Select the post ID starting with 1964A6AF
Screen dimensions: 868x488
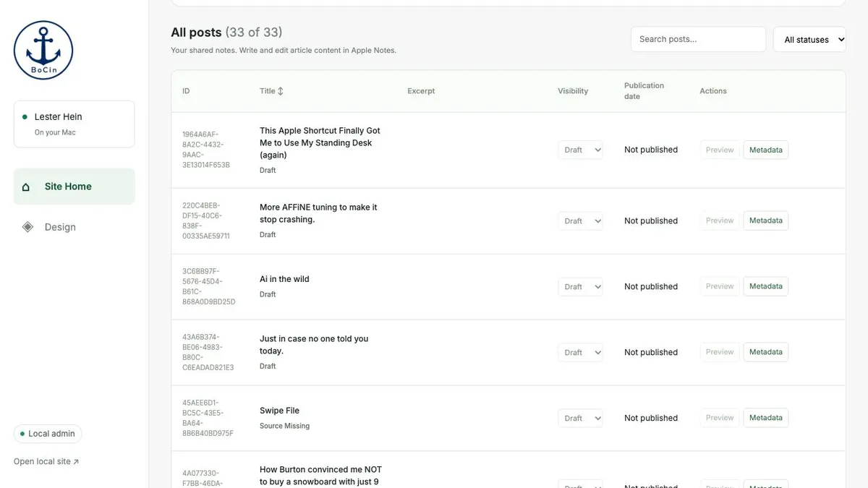206,150
